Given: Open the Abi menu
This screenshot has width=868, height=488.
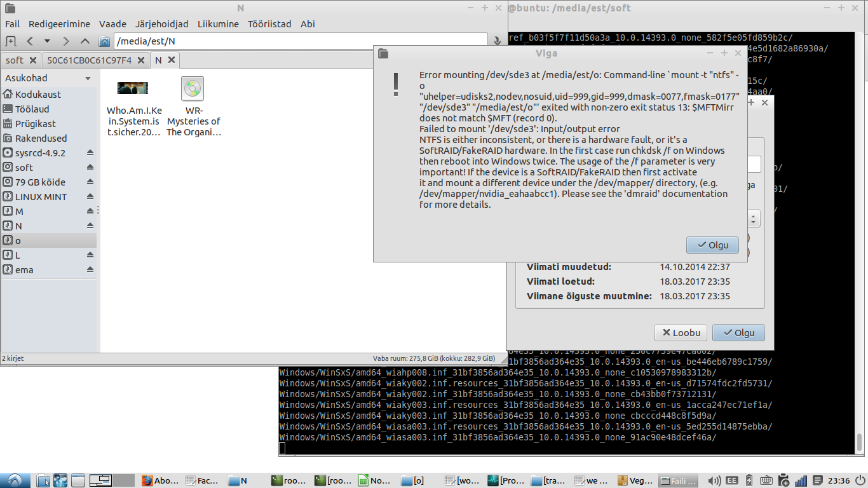Looking at the screenshot, I should pyautogui.click(x=308, y=24).
